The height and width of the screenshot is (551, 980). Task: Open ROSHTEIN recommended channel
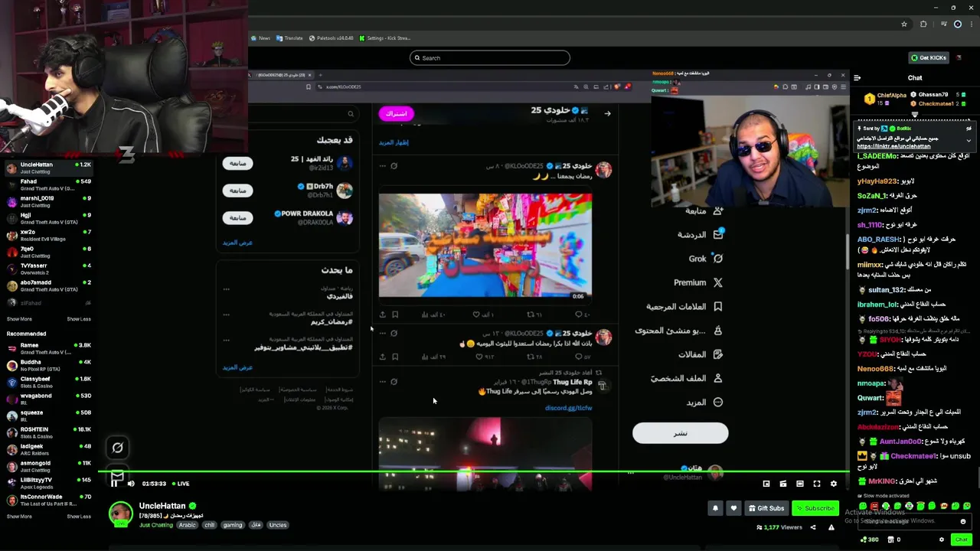tap(49, 432)
